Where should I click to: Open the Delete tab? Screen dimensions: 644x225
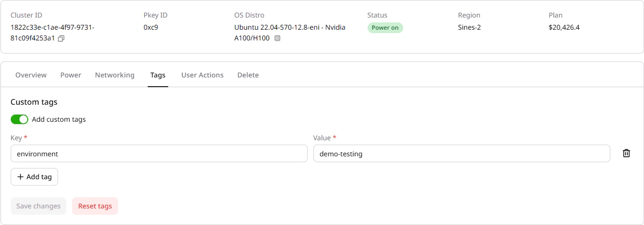click(248, 75)
